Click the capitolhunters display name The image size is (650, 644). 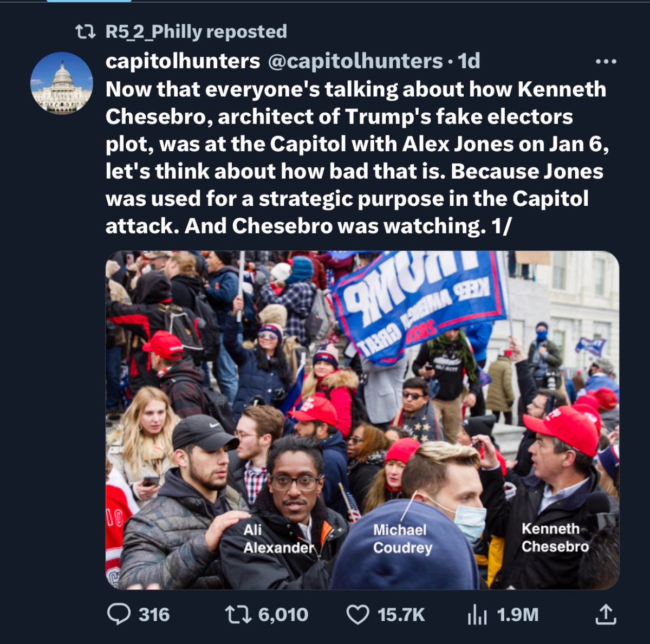pos(183,61)
